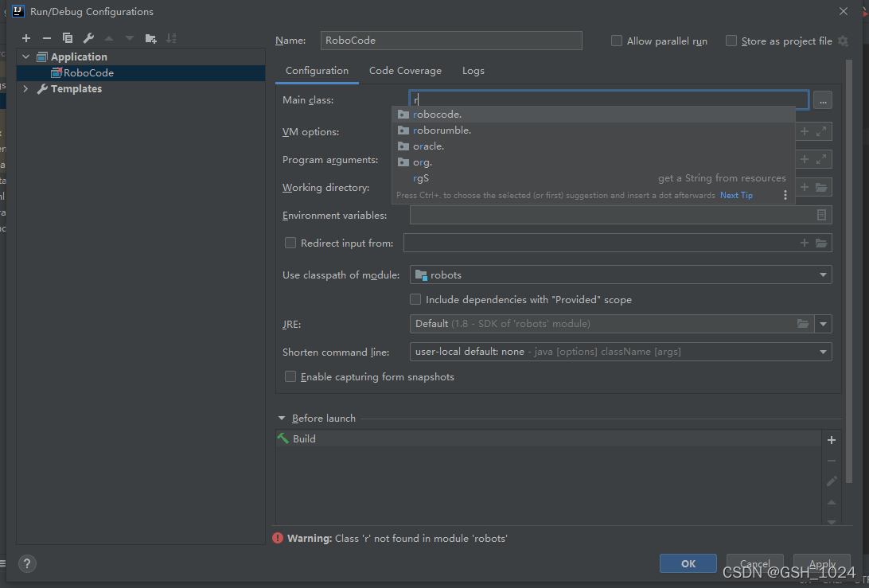
Task: Copy configuration icon in toolbar
Action: 68,38
